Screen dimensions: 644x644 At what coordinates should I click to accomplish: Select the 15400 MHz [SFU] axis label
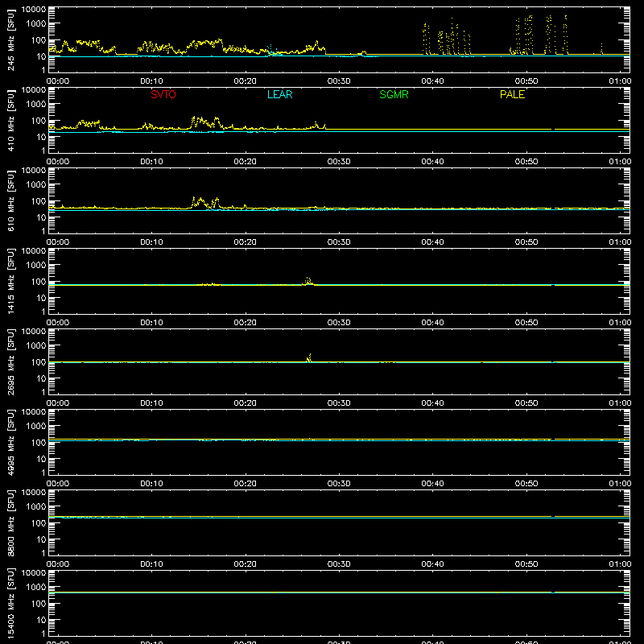click(10, 603)
